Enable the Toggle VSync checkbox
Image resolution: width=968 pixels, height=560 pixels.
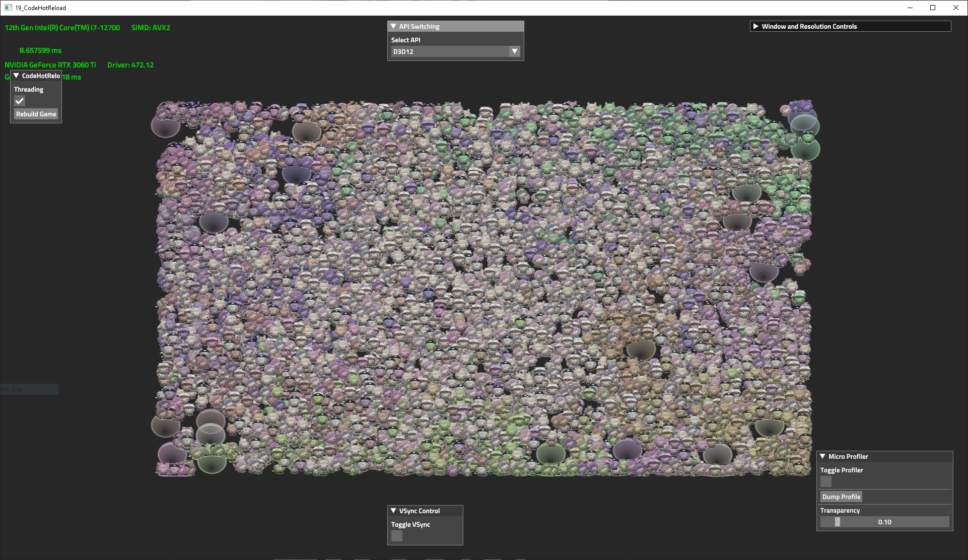(x=397, y=536)
